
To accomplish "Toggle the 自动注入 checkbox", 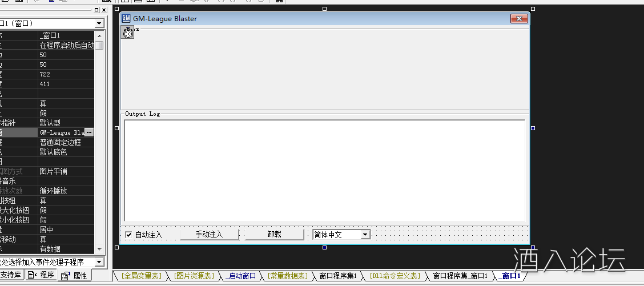I will (128, 235).
